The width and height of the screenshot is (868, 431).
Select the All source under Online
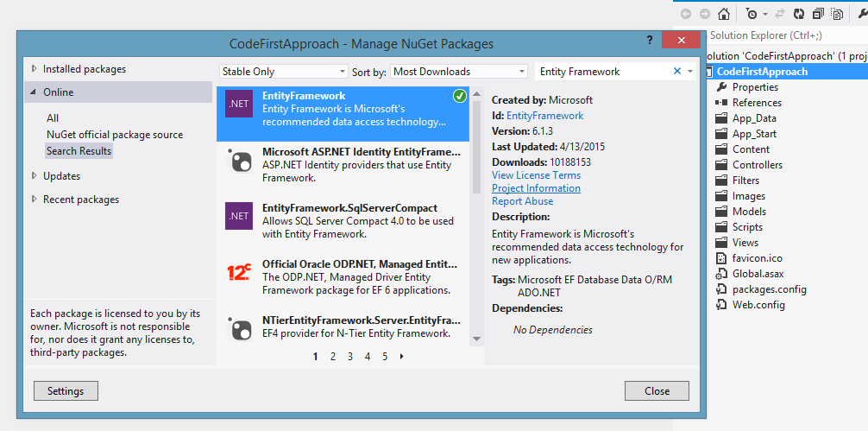[53, 118]
